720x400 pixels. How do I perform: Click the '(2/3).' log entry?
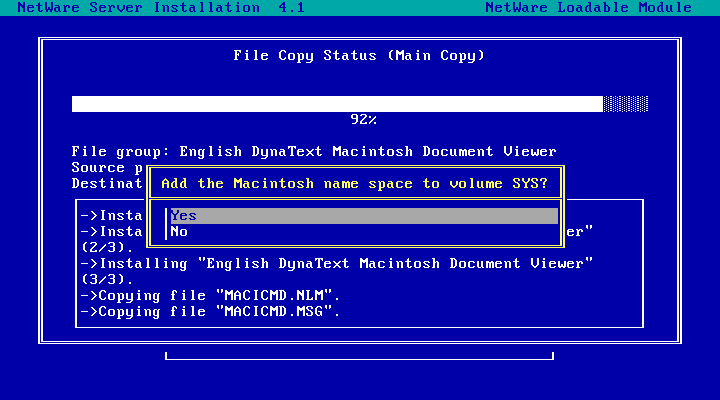(x=107, y=248)
